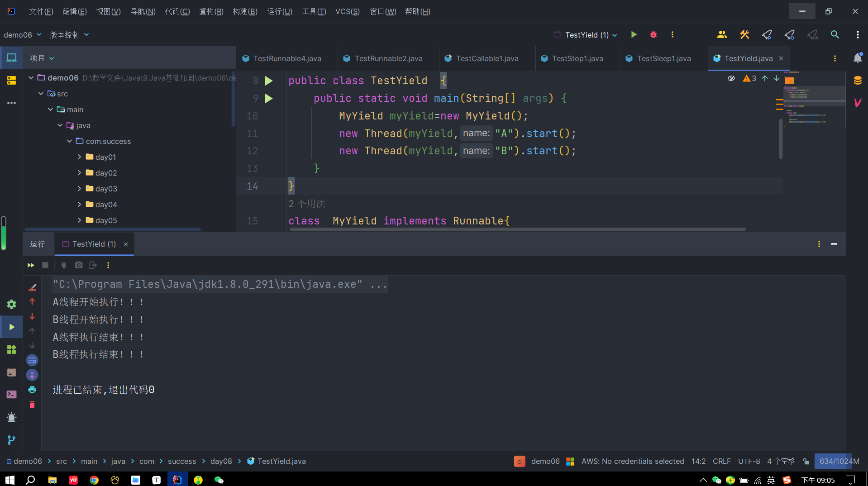Open 文件(F) menu
This screenshot has height=486, width=868.
(41, 11)
